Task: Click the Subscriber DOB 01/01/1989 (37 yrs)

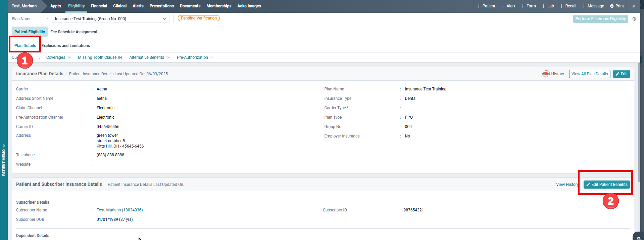Action: [115, 219]
